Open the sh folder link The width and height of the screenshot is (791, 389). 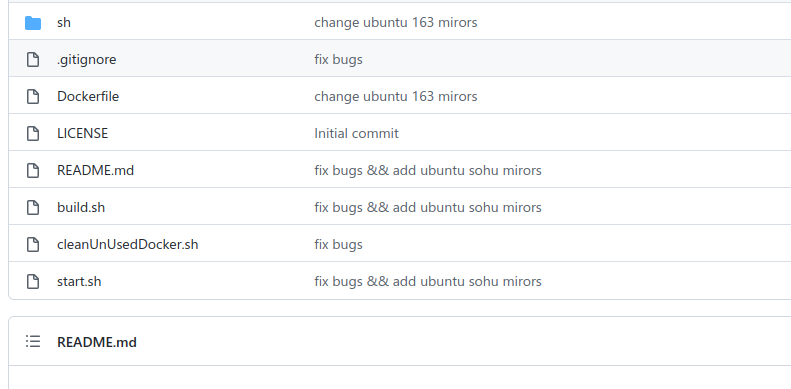64,23
